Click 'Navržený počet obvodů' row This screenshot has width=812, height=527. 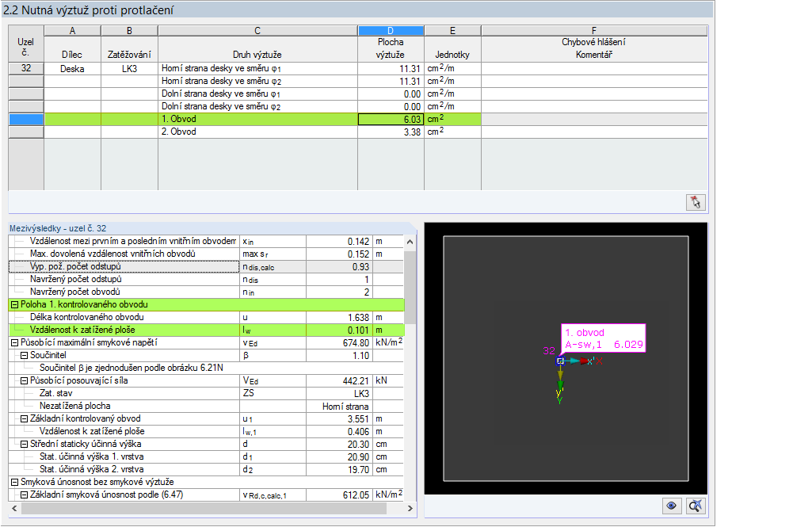pyautogui.click(x=206, y=292)
